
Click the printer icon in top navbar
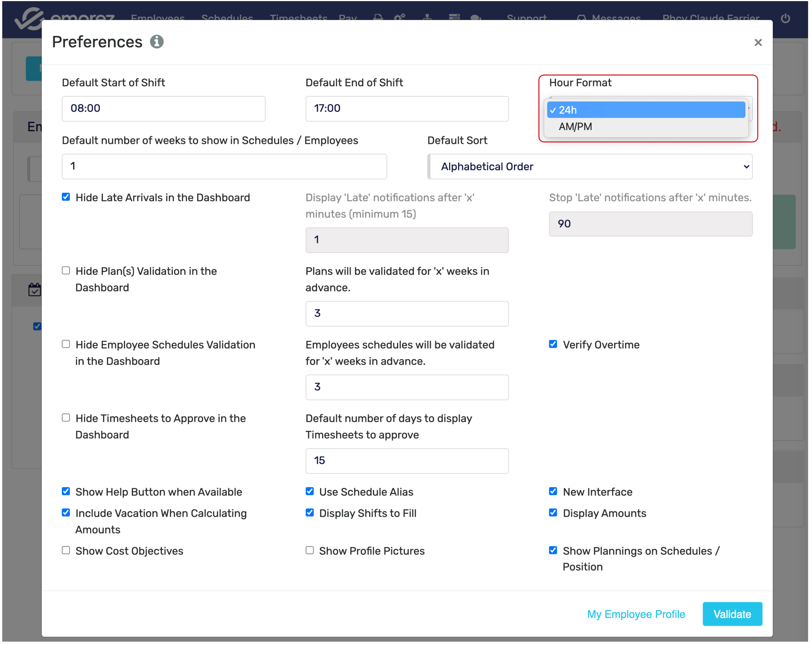[378, 17]
